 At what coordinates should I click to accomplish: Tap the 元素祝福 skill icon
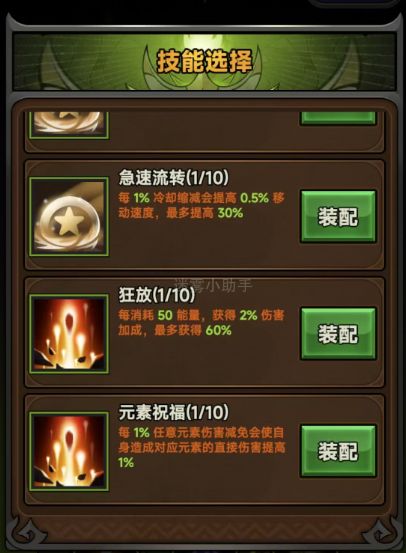pyautogui.click(x=69, y=451)
